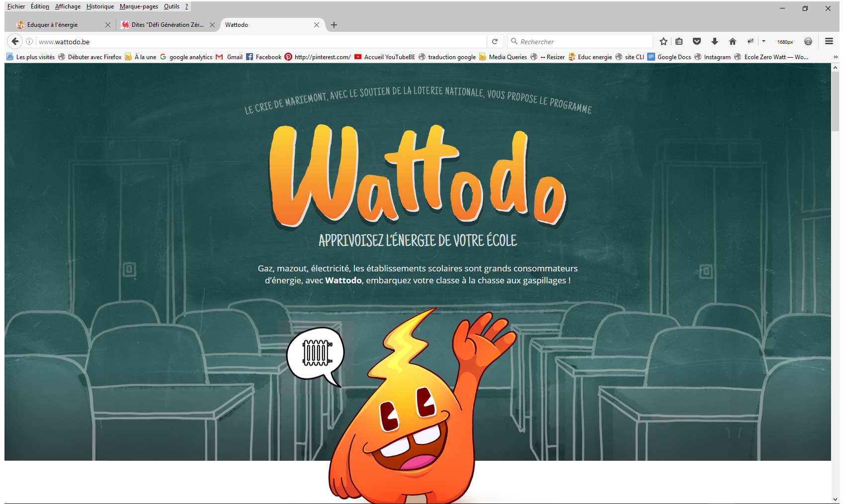The image size is (844, 504).
Task: Close the Dites Défi Génération tab
Action: [x=212, y=25]
